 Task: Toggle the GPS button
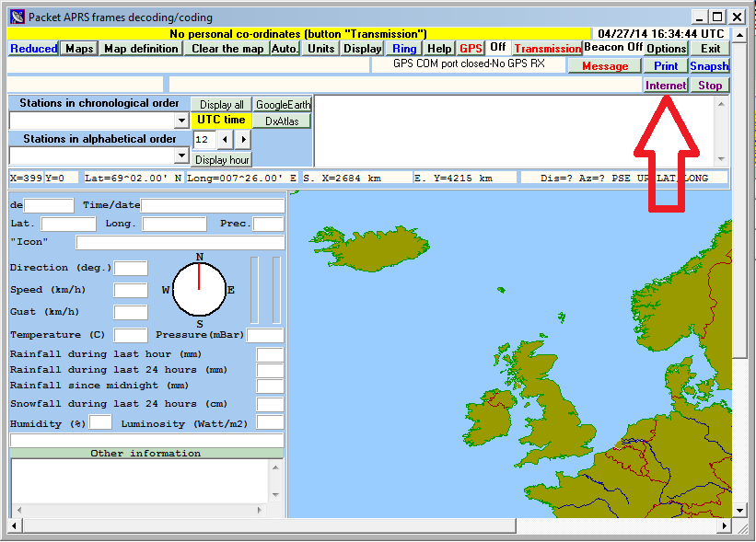471,49
